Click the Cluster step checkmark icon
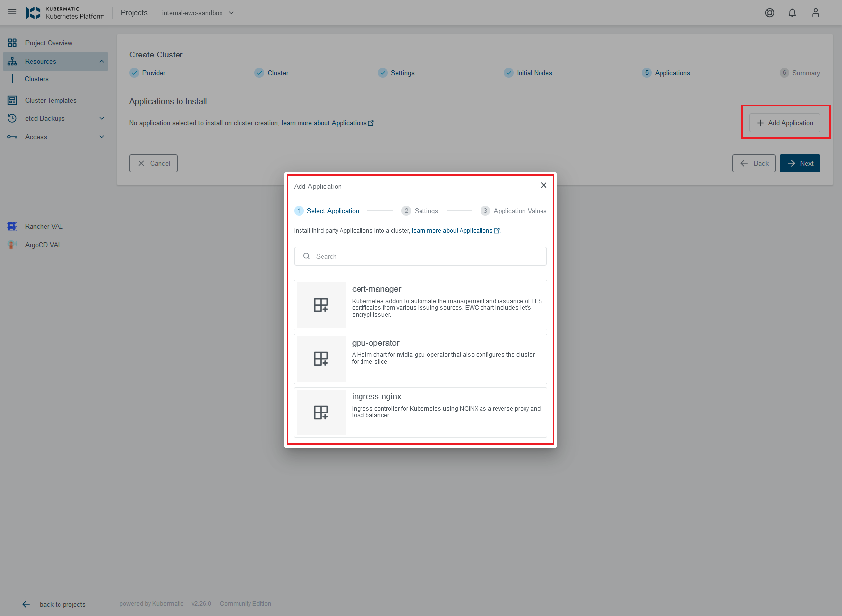This screenshot has width=842, height=616. [x=259, y=73]
